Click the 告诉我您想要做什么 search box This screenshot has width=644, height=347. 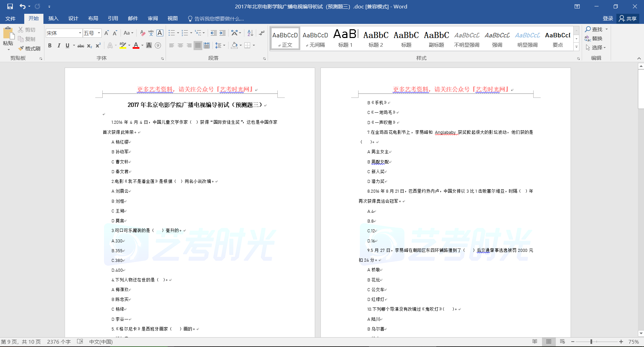[x=219, y=18]
